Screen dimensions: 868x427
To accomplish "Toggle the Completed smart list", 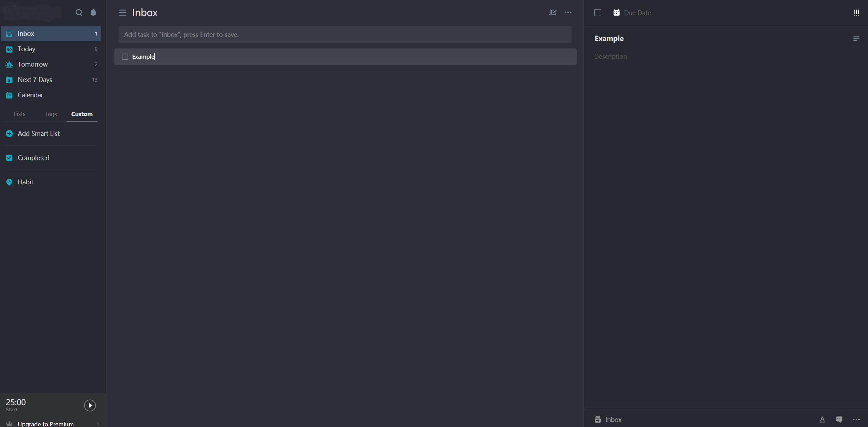I will click(33, 158).
